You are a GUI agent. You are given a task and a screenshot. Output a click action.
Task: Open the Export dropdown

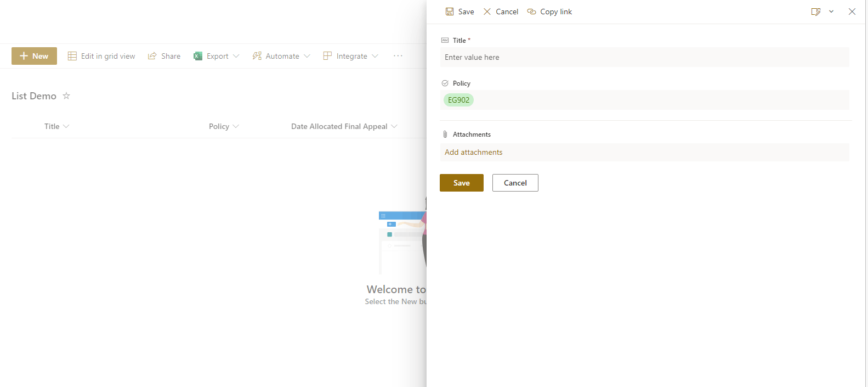pyautogui.click(x=217, y=56)
